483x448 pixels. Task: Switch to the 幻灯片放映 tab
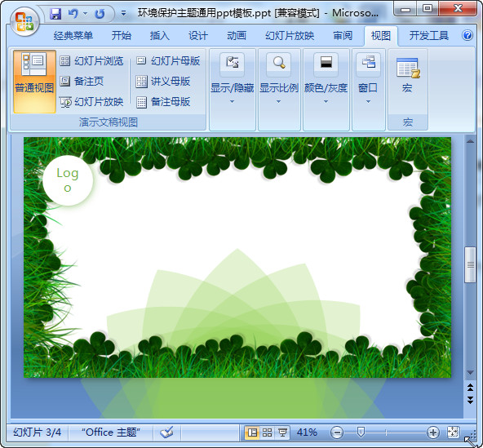[x=290, y=36]
